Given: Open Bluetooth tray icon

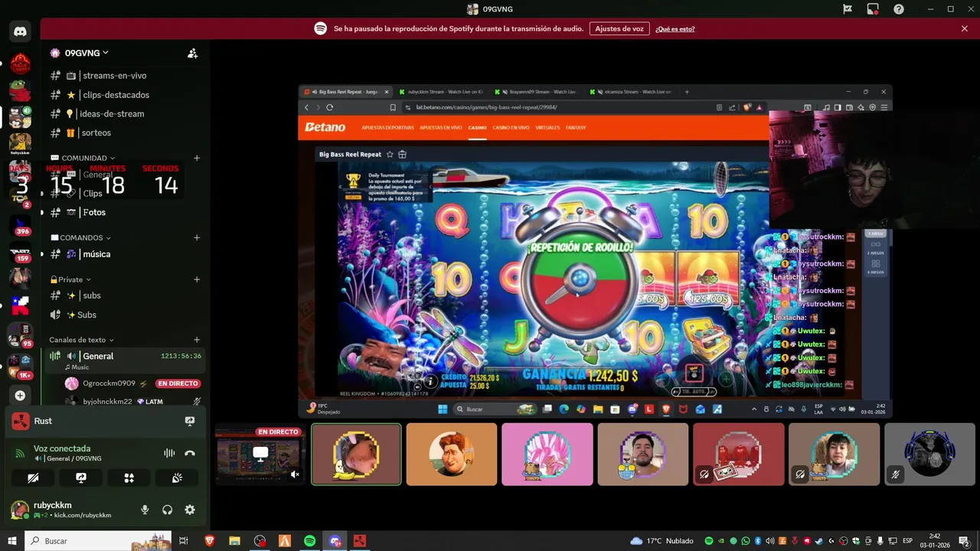Looking at the screenshot, I should click(757, 541).
